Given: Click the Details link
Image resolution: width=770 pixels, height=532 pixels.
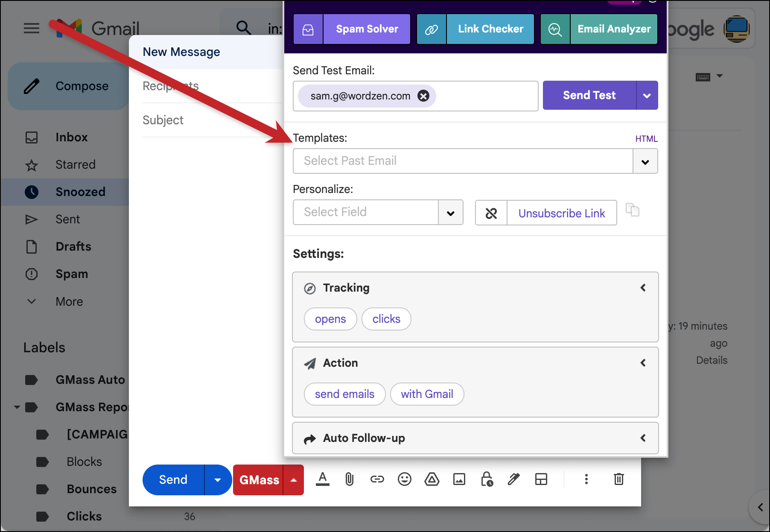Looking at the screenshot, I should coord(712,360).
